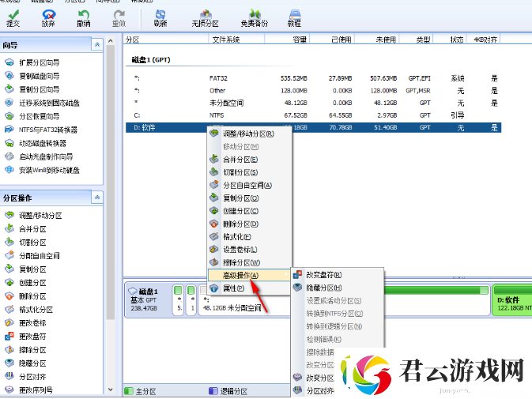Select the FAT32 EFI partition row
This screenshot has height=399, width=532.
pyautogui.click(x=314, y=78)
